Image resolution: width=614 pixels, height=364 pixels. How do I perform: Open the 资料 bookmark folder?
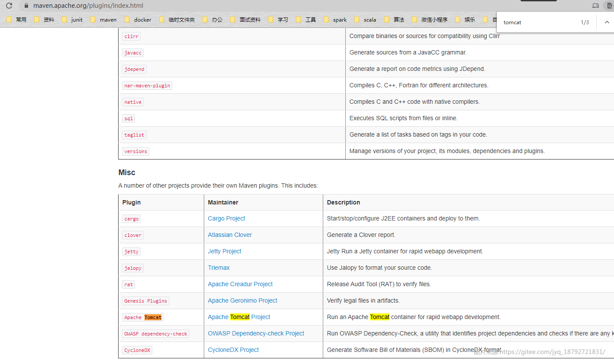[x=45, y=19]
